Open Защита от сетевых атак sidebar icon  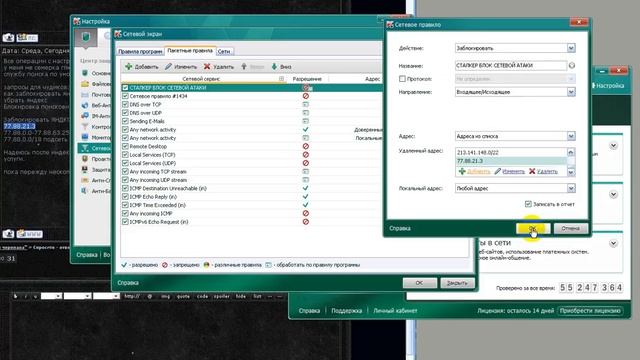point(85,169)
